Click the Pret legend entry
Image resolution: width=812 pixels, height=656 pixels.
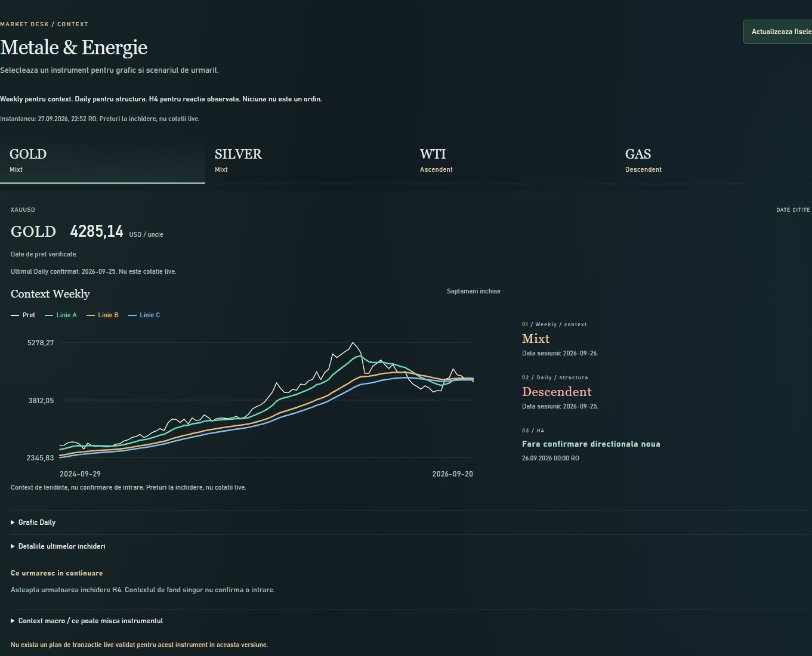23,315
